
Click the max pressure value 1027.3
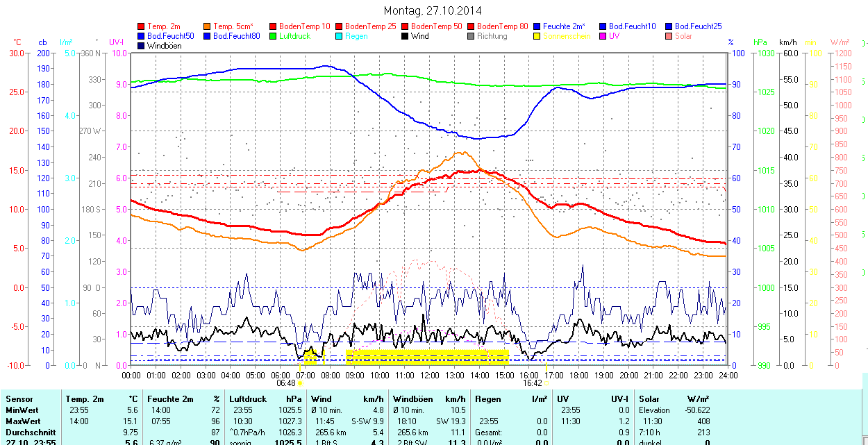(x=289, y=421)
